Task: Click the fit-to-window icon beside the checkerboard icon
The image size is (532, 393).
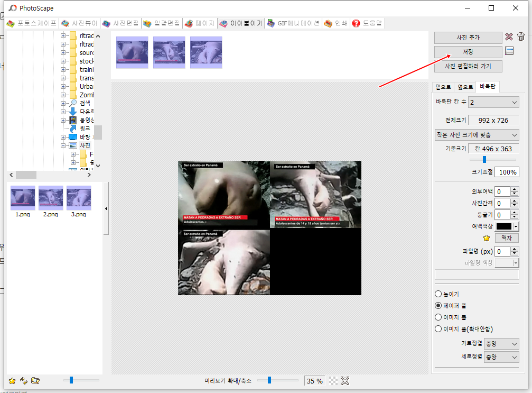Action: (344, 381)
